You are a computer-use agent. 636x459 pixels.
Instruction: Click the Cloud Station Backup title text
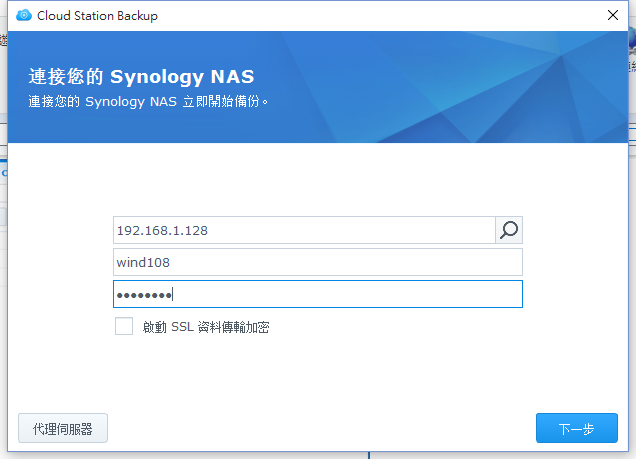click(x=97, y=16)
